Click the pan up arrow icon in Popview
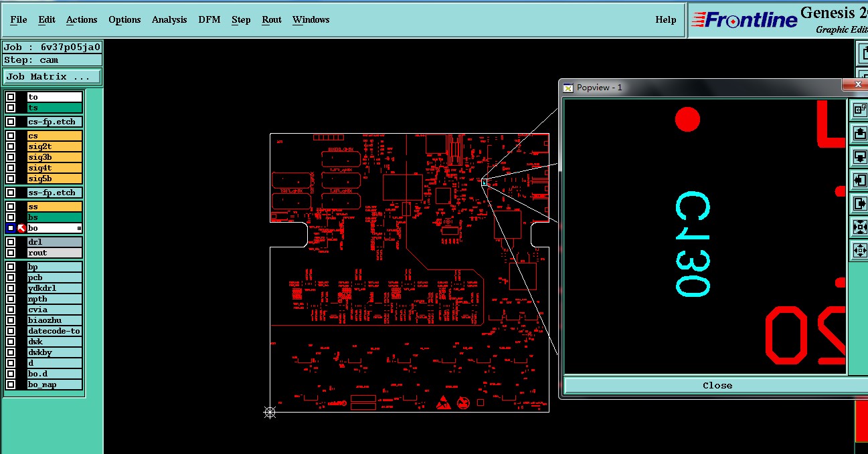 pyautogui.click(x=859, y=134)
